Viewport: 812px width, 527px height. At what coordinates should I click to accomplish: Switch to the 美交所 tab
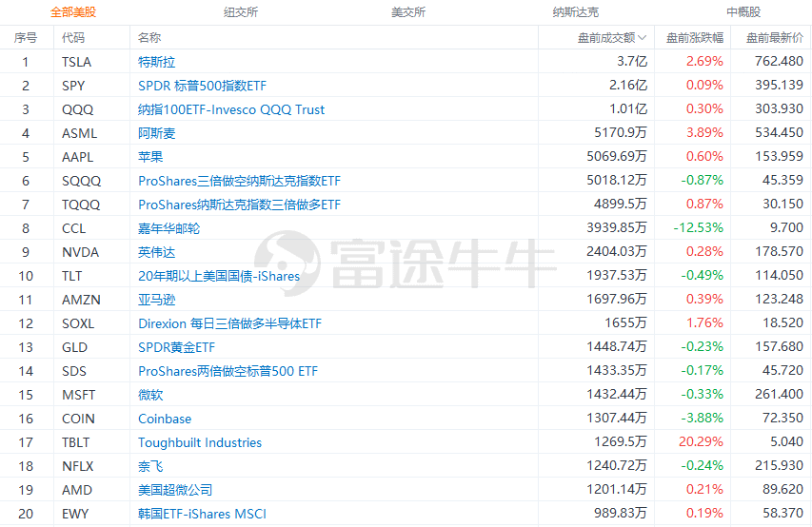click(408, 12)
